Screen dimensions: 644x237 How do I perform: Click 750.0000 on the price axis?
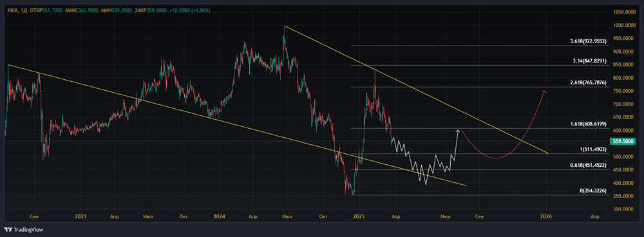(x=623, y=91)
